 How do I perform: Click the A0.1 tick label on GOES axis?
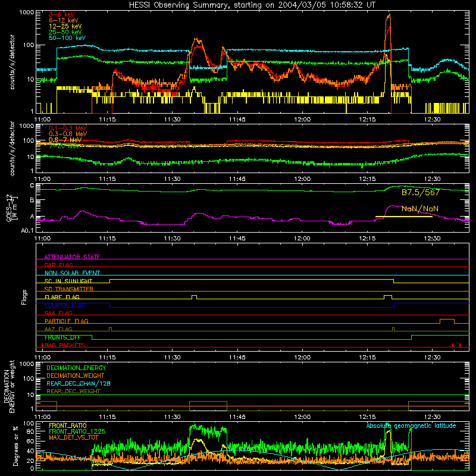coord(27,231)
